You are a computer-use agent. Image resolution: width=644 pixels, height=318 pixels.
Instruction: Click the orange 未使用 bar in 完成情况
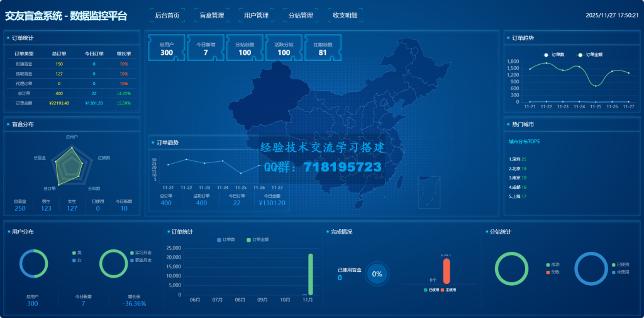[447, 271]
